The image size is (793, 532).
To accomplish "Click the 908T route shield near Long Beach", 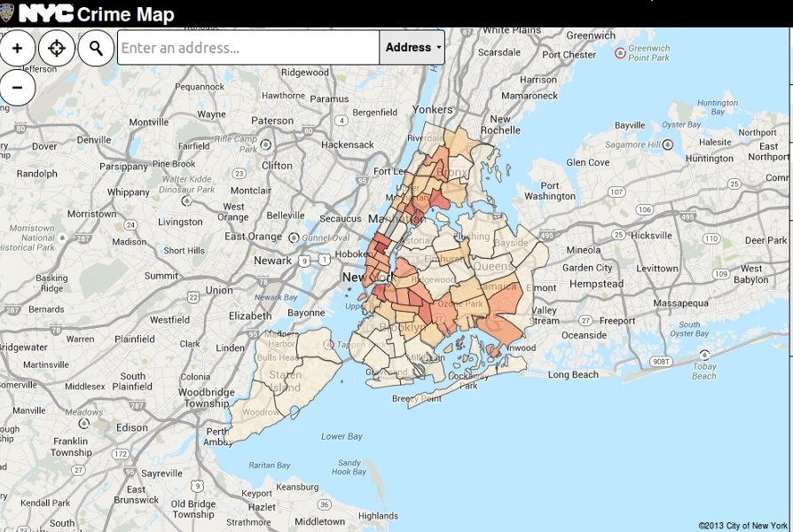I will (660, 362).
